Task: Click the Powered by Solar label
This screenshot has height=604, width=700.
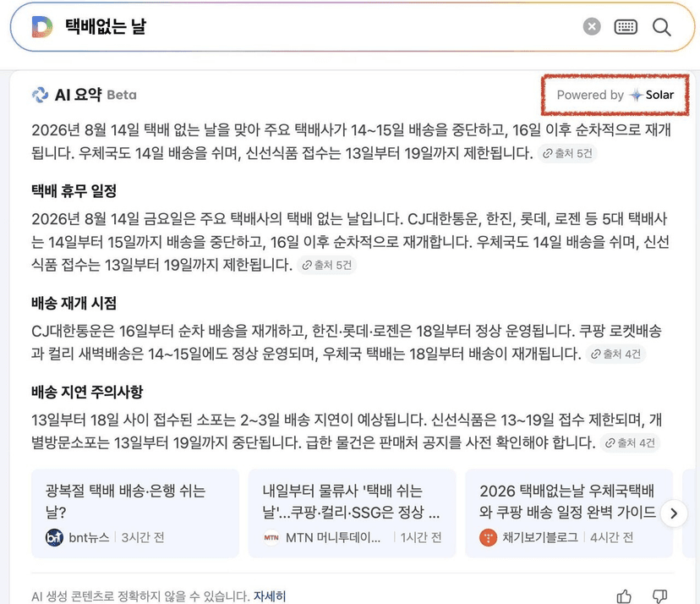Action: coord(615,95)
